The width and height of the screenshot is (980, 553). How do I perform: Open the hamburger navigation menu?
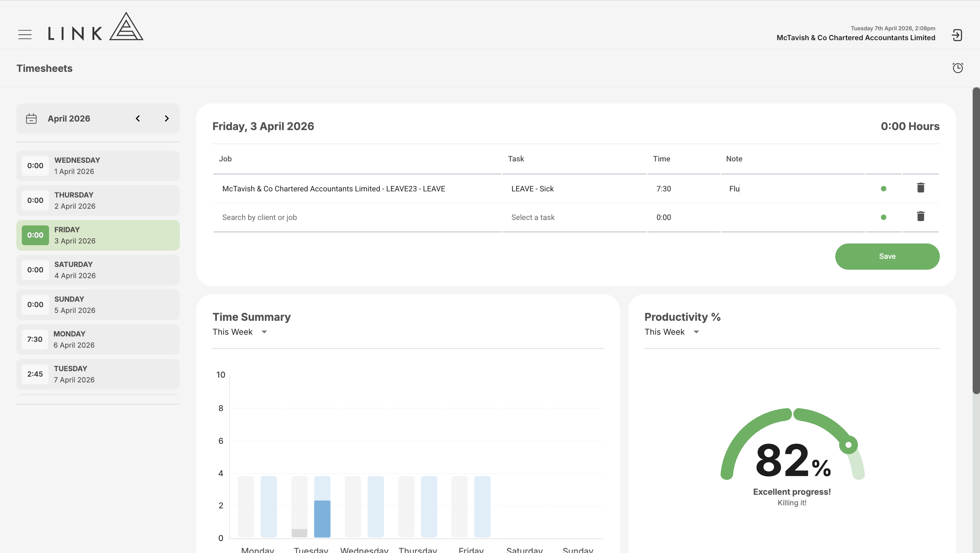pyautogui.click(x=25, y=35)
